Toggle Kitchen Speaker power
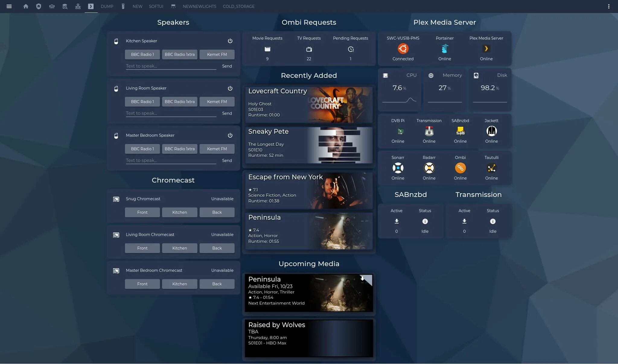This screenshot has width=618, height=364. click(230, 41)
